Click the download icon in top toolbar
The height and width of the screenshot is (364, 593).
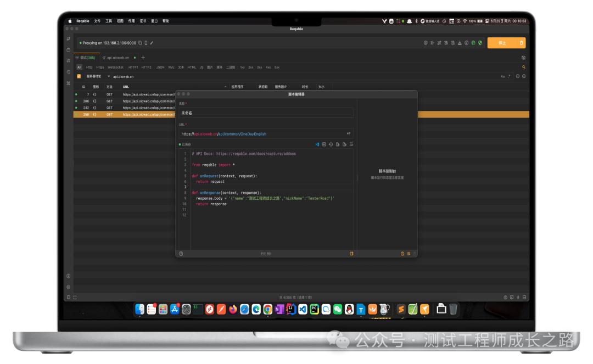(x=460, y=43)
